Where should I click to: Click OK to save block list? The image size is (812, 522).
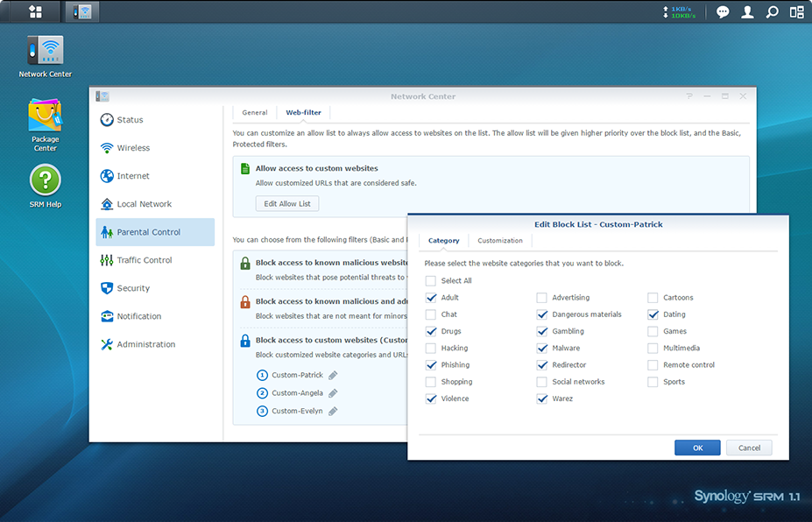697,448
